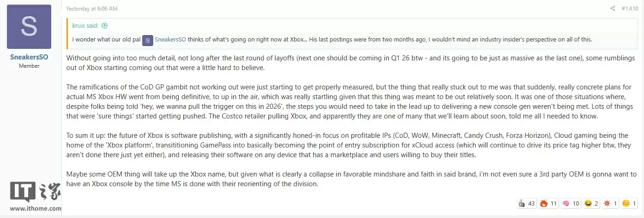The width and height of the screenshot is (644, 218).
Task: Click the 'kruis said:' quote link
Action: [86, 26]
